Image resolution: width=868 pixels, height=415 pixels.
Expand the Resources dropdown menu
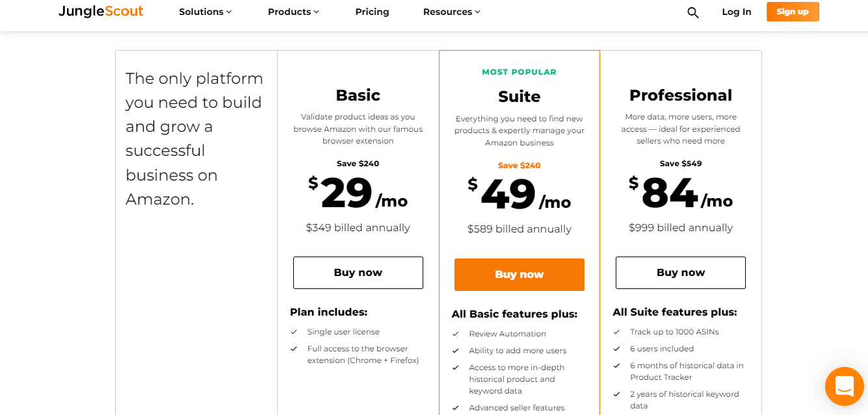(x=452, y=12)
